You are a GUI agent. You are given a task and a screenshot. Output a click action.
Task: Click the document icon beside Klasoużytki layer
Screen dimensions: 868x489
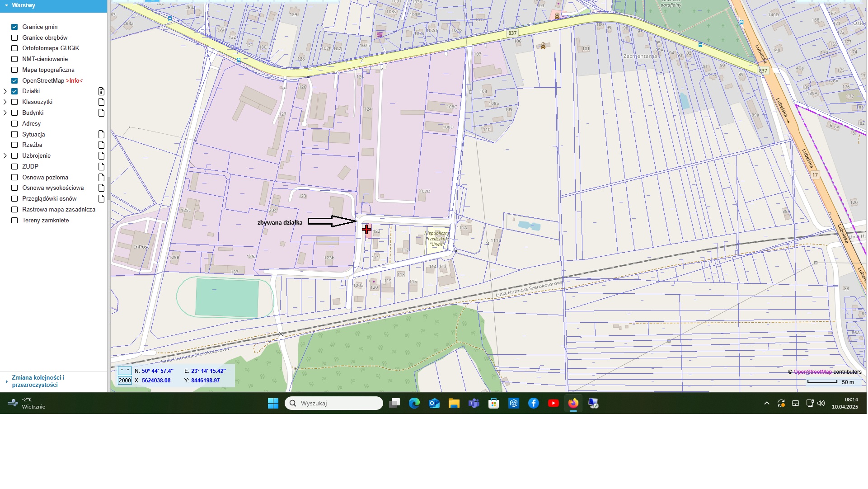tap(101, 102)
